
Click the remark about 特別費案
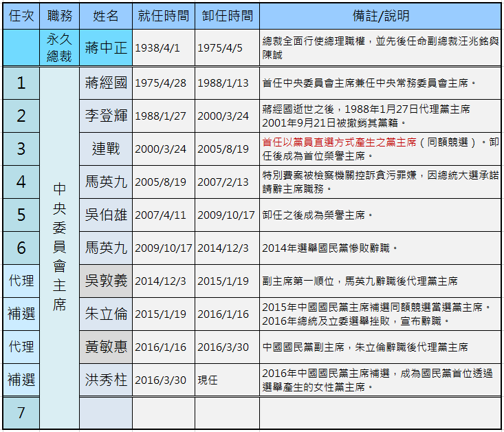(380, 182)
